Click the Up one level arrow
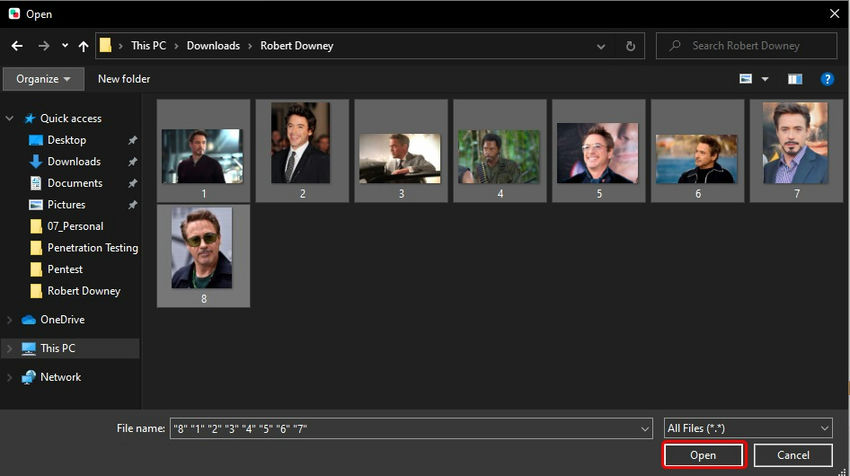This screenshot has width=850, height=476. (83, 46)
